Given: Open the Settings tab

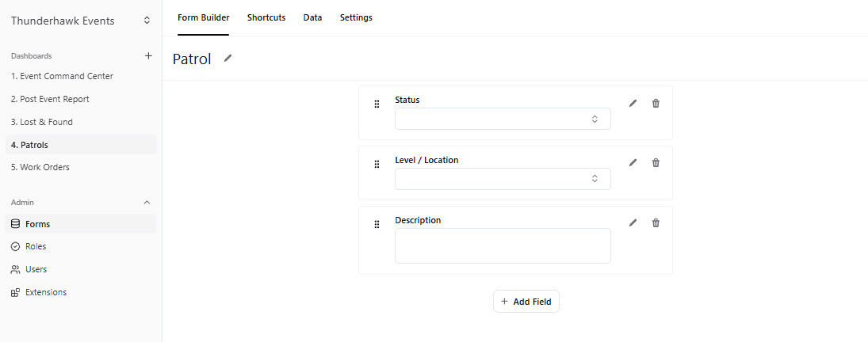Looking at the screenshot, I should (356, 17).
